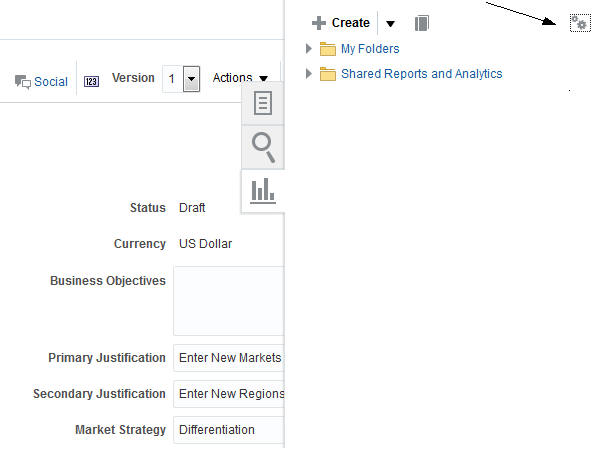Viewport: 604px width, 459px height.
Task: Open the document list panel icon
Action: 263,103
